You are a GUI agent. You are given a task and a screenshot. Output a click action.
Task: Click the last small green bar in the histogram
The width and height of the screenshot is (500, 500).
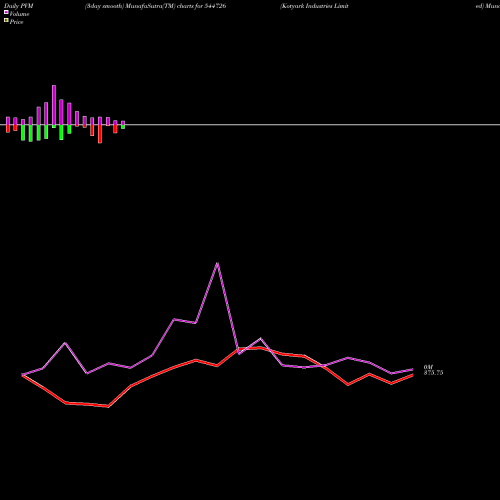123,127
